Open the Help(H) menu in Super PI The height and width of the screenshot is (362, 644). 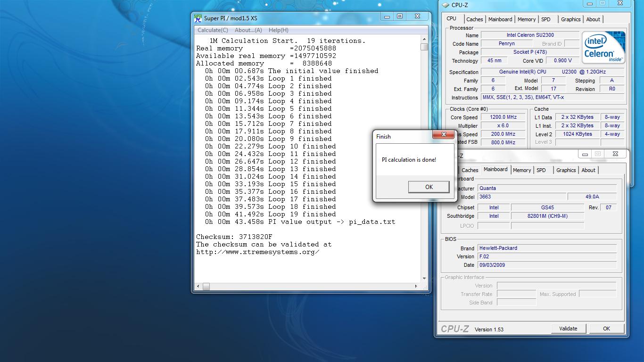278,30
